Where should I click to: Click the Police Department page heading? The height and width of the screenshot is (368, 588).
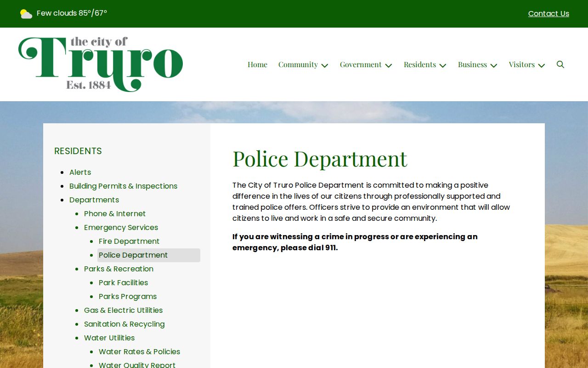tap(320, 158)
